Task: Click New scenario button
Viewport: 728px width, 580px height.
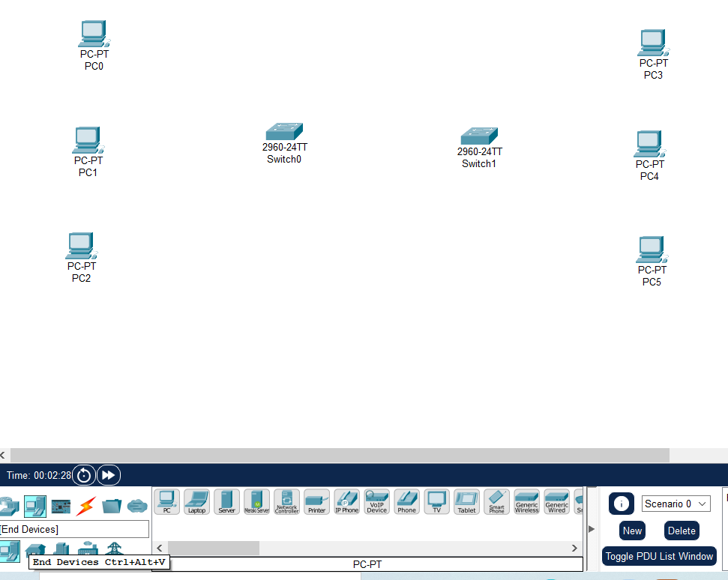Action: click(632, 531)
